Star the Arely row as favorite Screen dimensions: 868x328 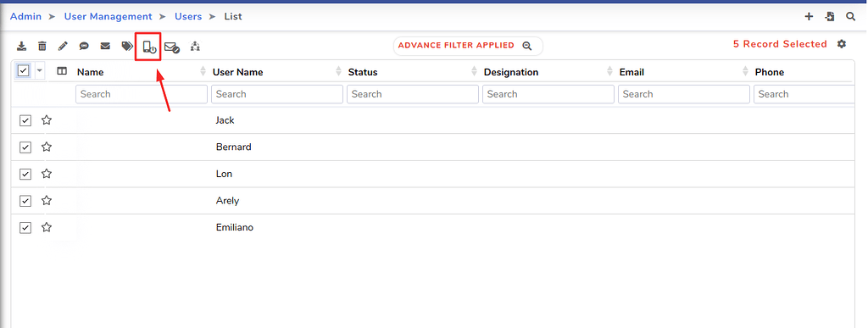click(x=47, y=200)
